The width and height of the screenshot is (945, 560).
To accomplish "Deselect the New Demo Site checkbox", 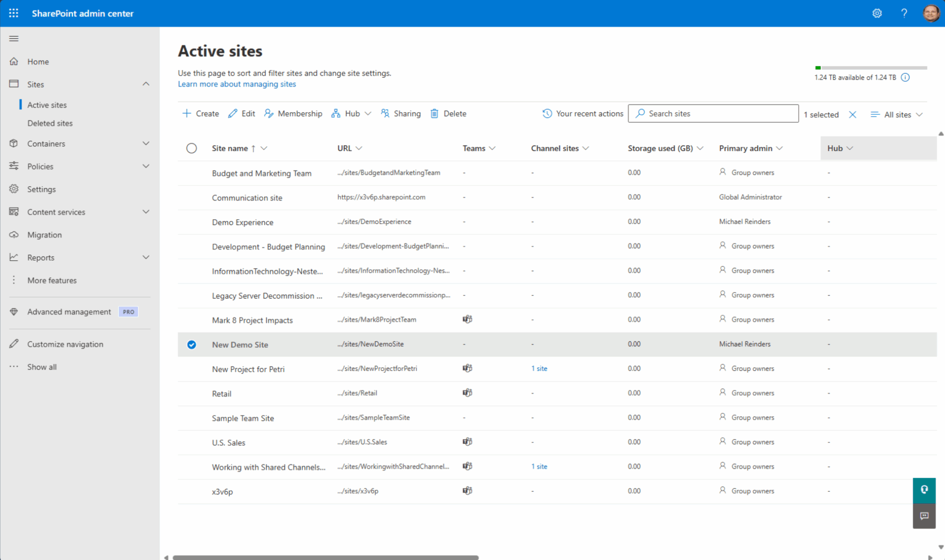I will pos(191,344).
